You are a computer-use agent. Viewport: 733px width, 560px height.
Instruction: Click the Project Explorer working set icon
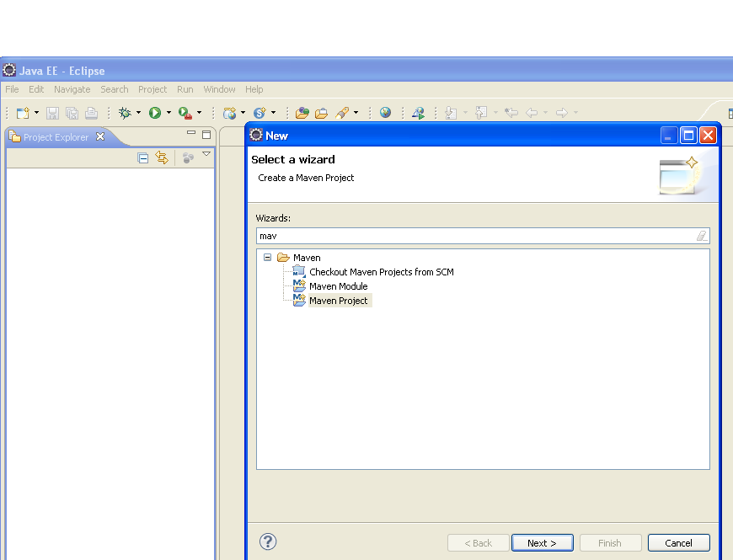188,158
